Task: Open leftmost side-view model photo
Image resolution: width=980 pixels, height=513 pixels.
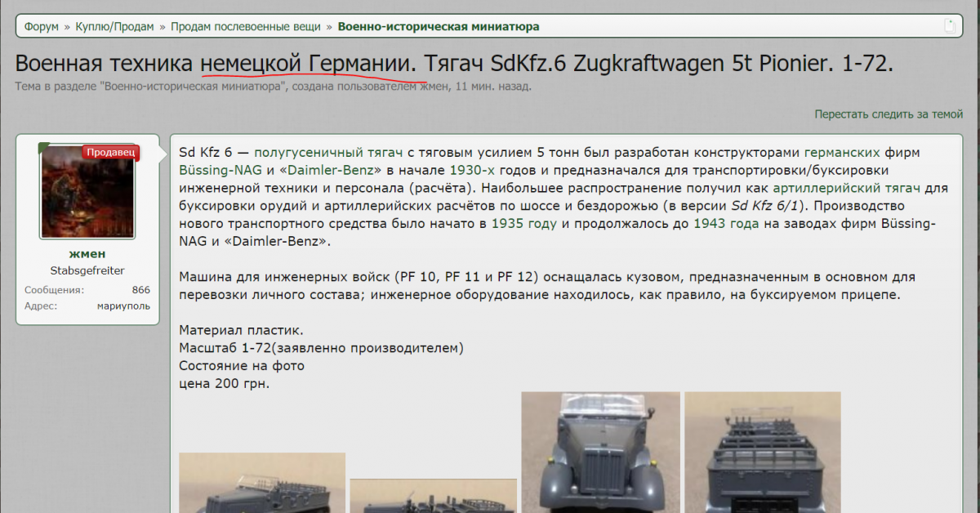Action: coord(261,484)
